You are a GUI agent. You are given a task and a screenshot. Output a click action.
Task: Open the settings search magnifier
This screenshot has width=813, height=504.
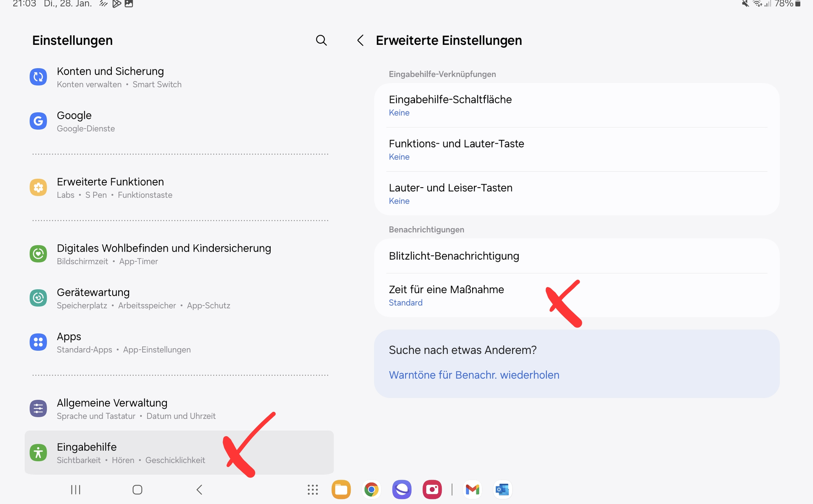pyautogui.click(x=321, y=40)
